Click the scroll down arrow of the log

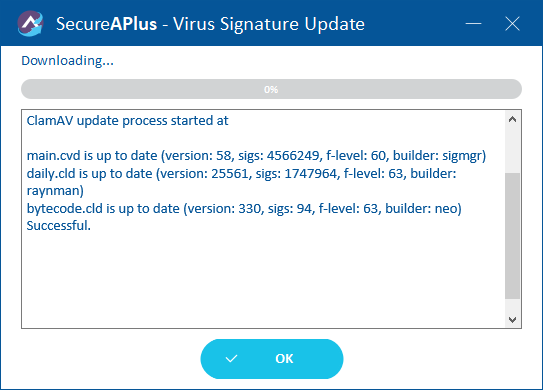[x=513, y=319]
